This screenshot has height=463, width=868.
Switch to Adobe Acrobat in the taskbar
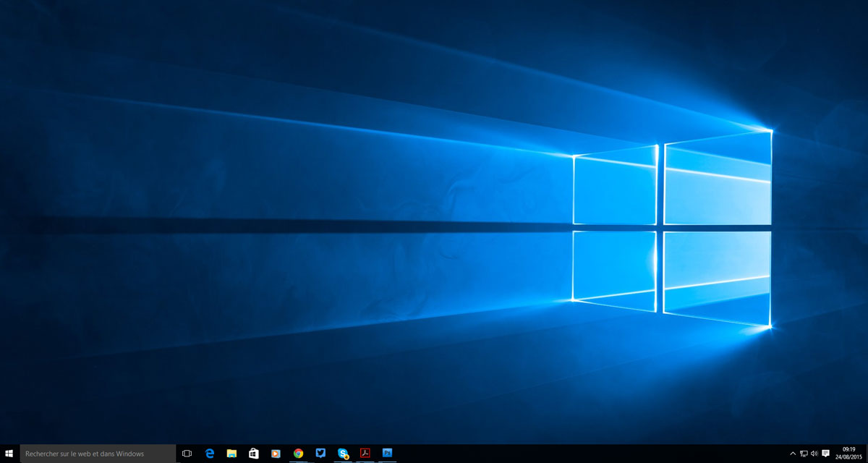(365, 454)
